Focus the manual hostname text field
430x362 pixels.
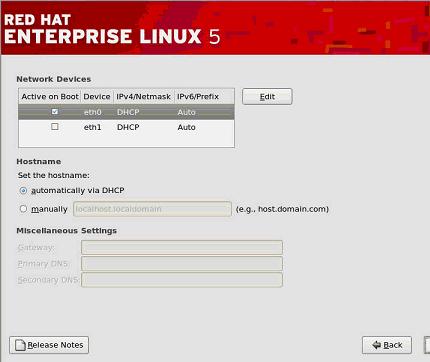(x=152, y=209)
